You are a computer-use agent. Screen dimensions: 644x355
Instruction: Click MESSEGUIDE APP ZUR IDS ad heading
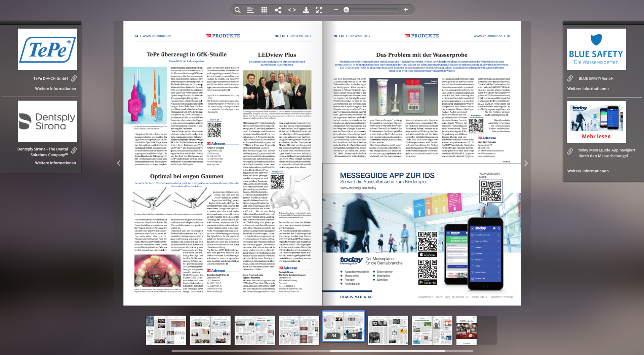(x=387, y=175)
